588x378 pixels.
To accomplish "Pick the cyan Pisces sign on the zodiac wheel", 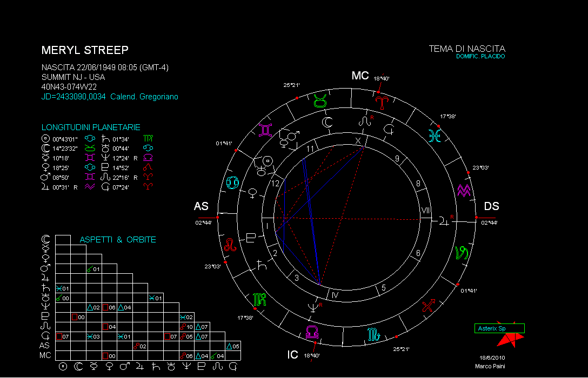I will [x=435, y=136].
